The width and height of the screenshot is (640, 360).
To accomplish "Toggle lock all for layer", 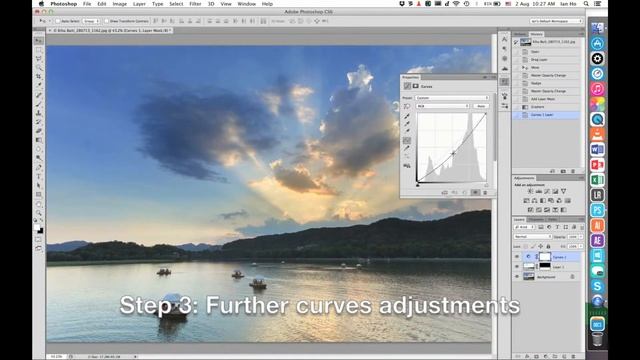I will pyautogui.click(x=548, y=247).
